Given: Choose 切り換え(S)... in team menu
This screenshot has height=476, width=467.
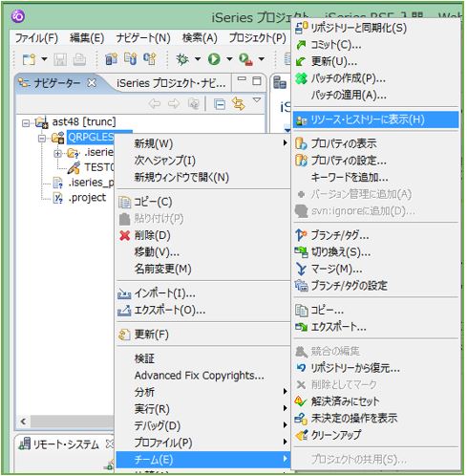Looking at the screenshot, I should (376, 252).
